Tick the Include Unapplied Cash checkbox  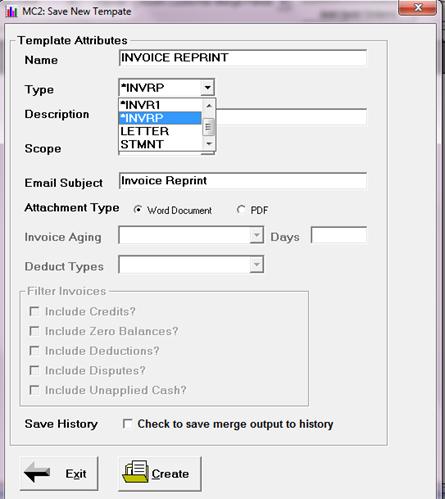[x=34, y=390]
